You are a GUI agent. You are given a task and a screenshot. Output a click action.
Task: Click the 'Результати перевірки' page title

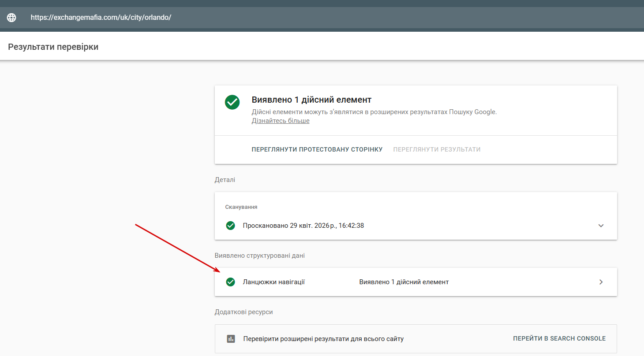click(53, 47)
